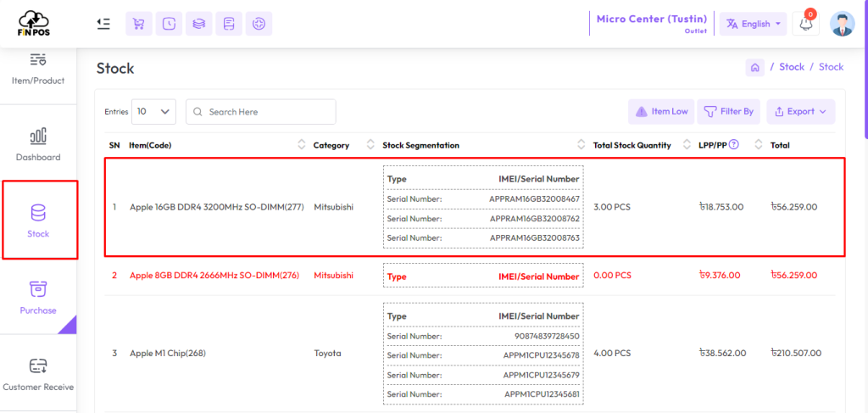Open Customer Receive in sidebar
The width and height of the screenshot is (868, 413).
(x=38, y=374)
